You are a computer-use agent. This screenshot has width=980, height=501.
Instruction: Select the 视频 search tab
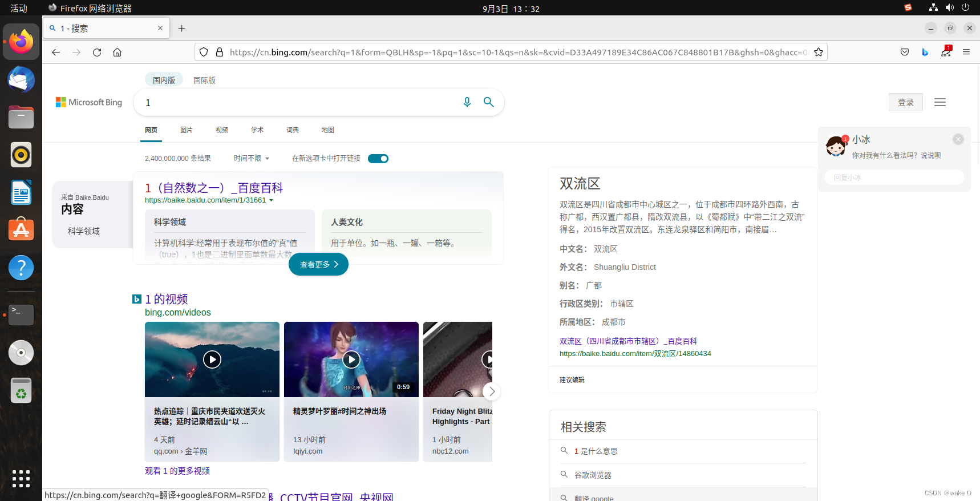coord(222,130)
